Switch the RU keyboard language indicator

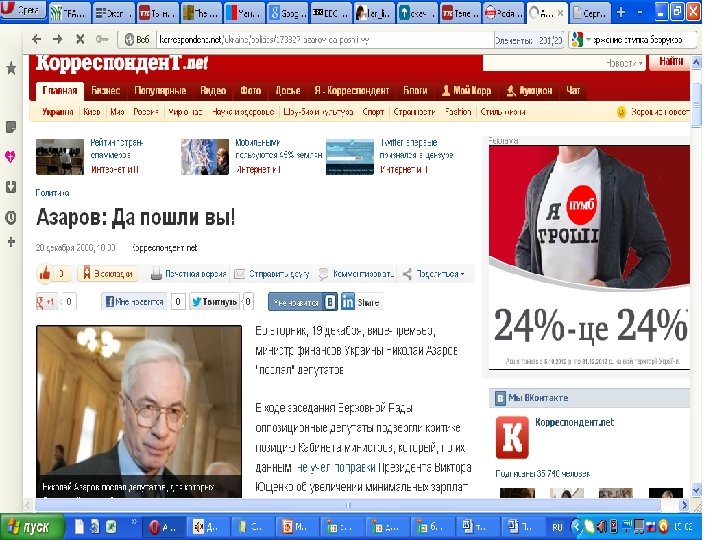[557, 527]
